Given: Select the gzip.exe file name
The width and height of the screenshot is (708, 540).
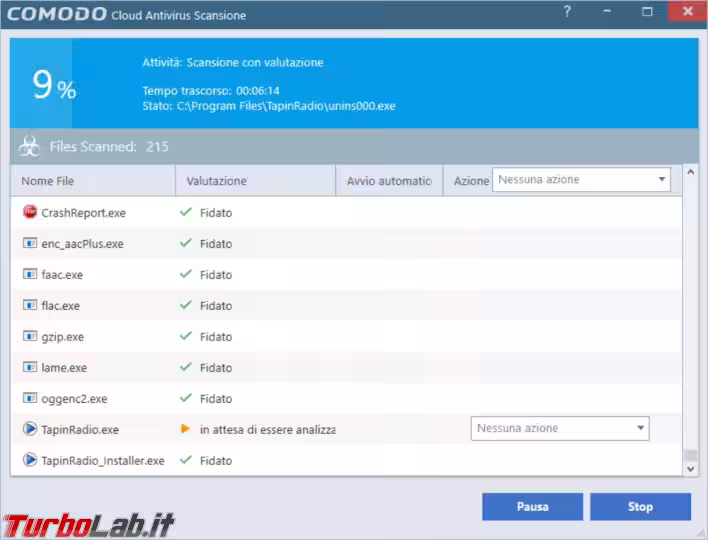Looking at the screenshot, I should click(x=62, y=337).
